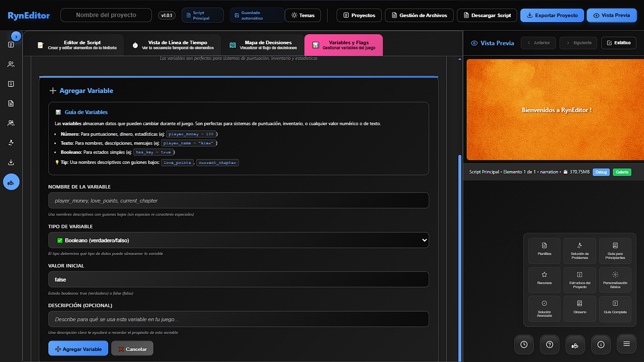
Task: Click the Temas sun button
Action: click(x=303, y=16)
